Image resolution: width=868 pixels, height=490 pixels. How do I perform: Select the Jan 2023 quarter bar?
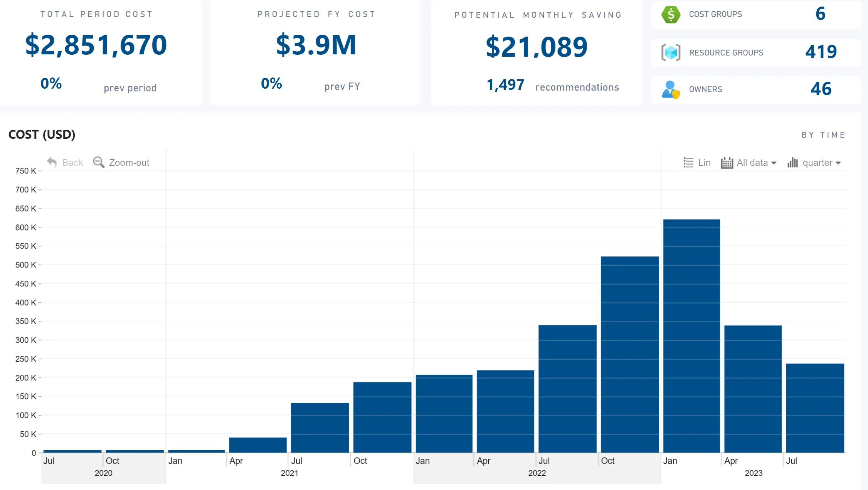click(691, 335)
